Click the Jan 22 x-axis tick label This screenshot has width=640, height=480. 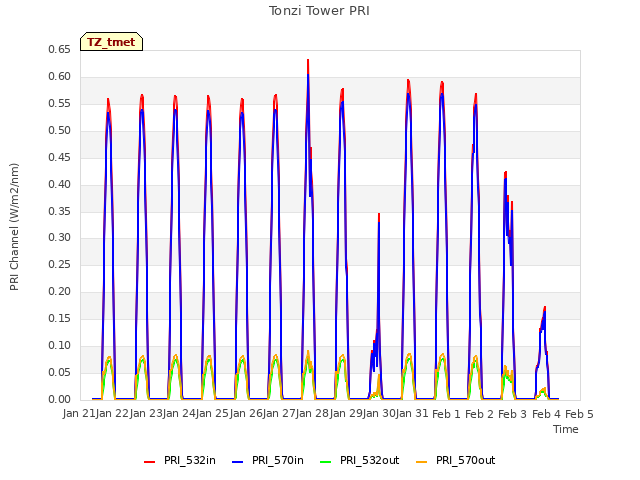pyautogui.click(x=112, y=414)
